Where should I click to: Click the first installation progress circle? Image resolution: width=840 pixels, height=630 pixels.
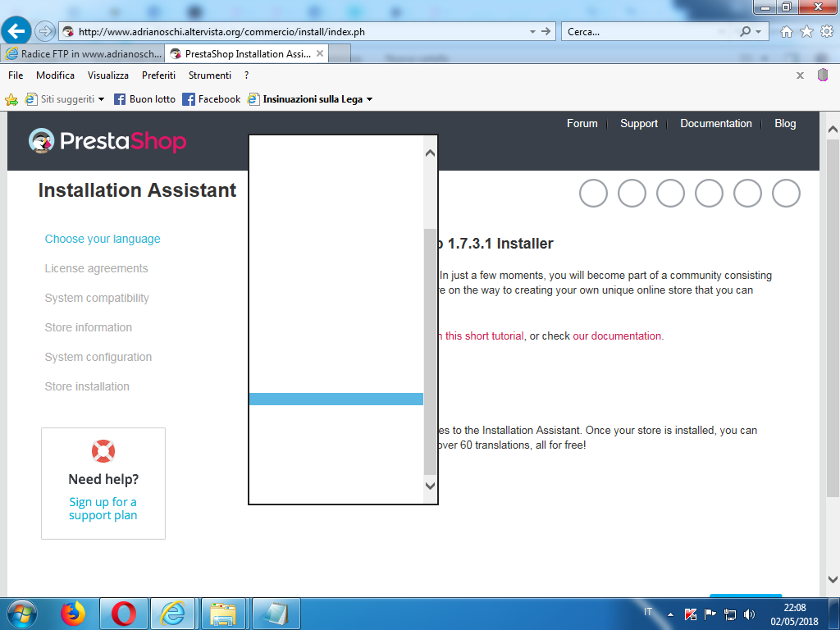[593, 193]
